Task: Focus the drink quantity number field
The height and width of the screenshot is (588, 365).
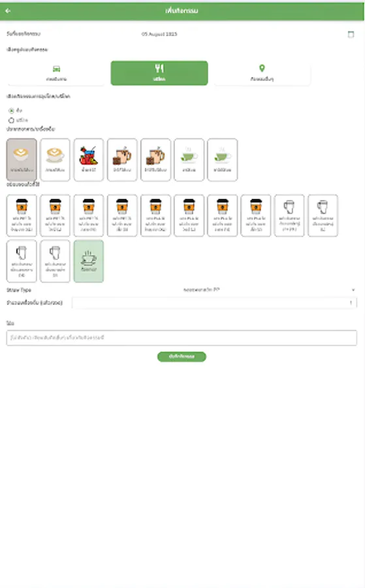Action: [x=214, y=302]
